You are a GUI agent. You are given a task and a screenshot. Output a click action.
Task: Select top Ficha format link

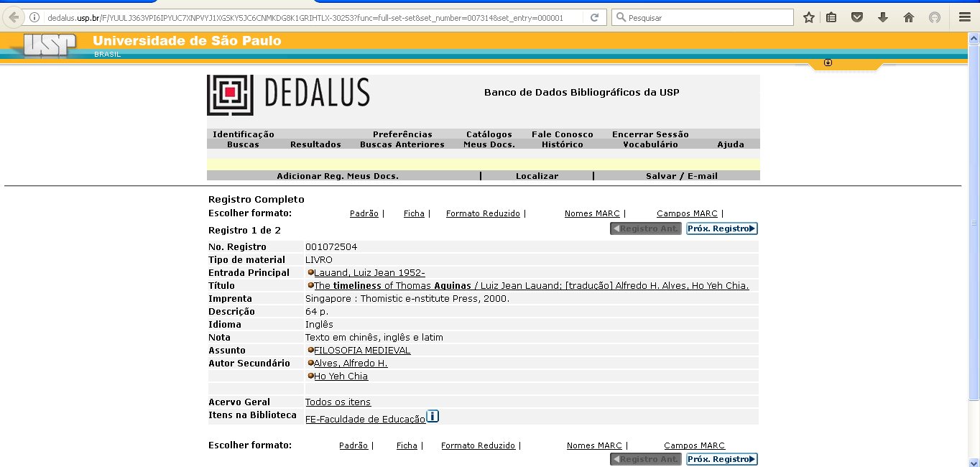[414, 213]
